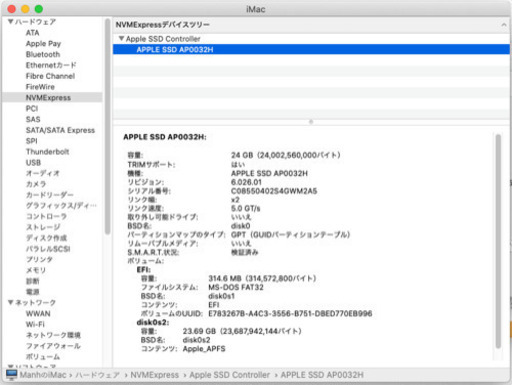Click the detail pane vertical scrollbar
Image resolution: width=512 pixels, height=385 pixels.
coord(498,241)
